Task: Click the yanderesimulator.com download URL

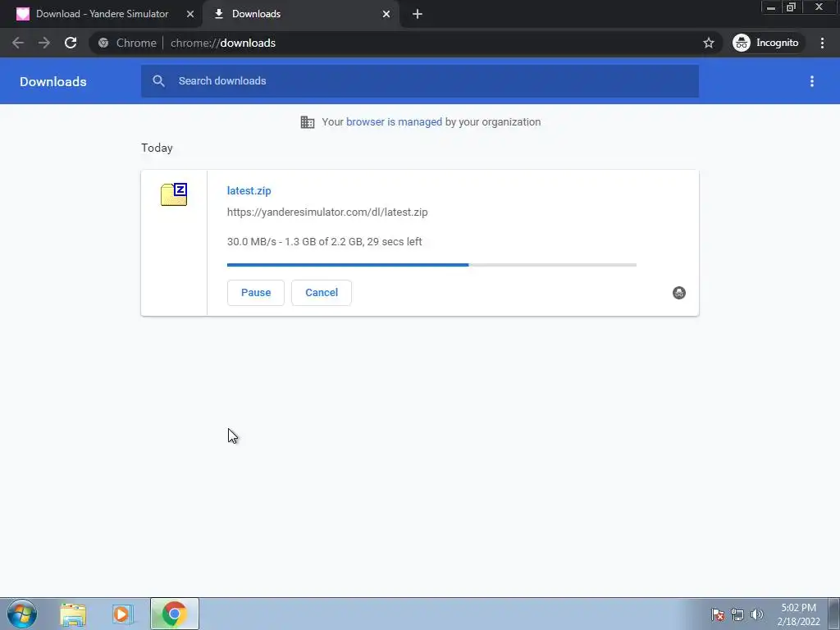Action: tap(327, 212)
